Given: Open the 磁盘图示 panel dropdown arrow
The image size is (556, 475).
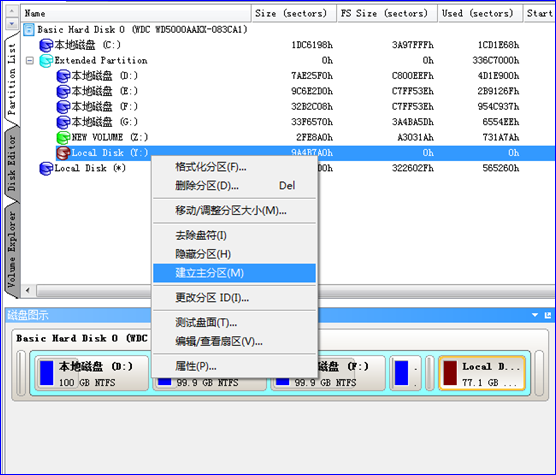Looking at the screenshot, I should (535, 315).
